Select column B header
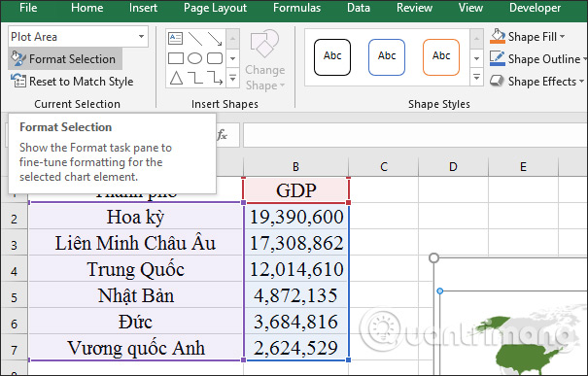The width and height of the screenshot is (588, 376). [x=295, y=166]
